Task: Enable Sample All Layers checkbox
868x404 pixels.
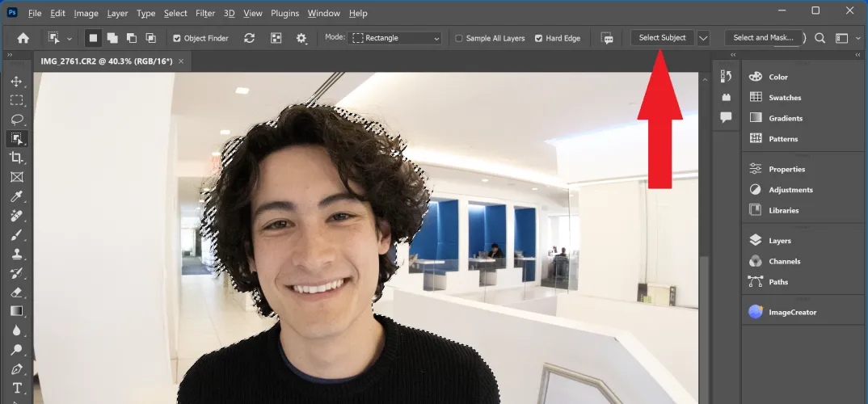Action: tap(459, 38)
